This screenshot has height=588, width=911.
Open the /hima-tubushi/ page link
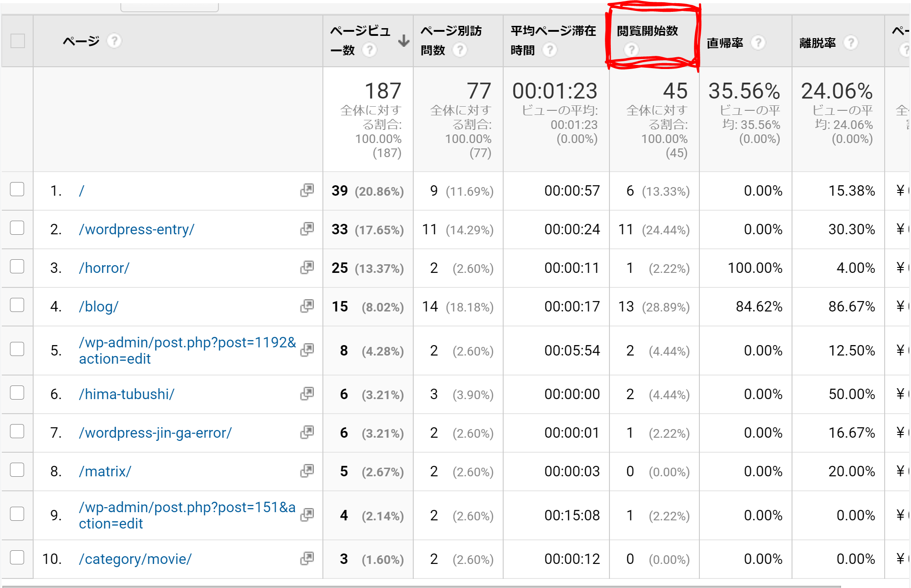pos(127,394)
